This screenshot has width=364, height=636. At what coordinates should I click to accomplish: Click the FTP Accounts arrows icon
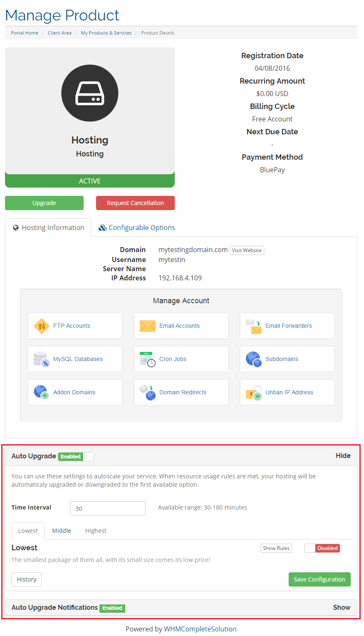click(x=42, y=326)
